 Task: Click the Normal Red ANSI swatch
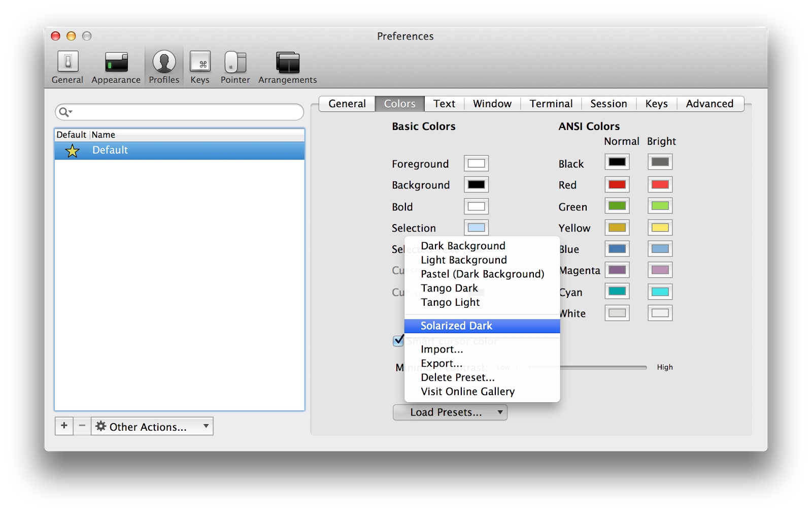click(x=617, y=184)
